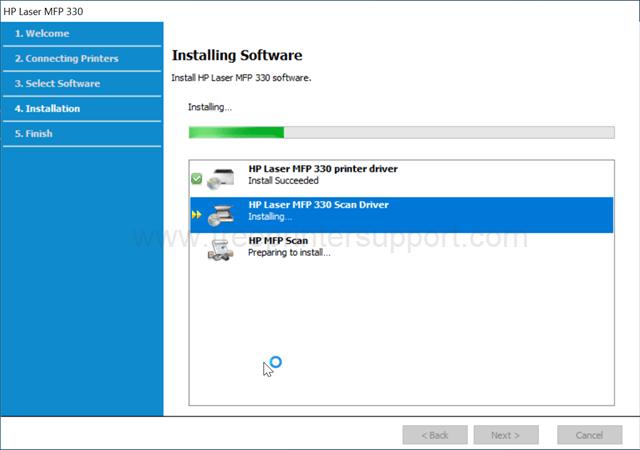Click the HP Laser MFP 330 printer driver icon
640x450 pixels.
click(x=221, y=179)
